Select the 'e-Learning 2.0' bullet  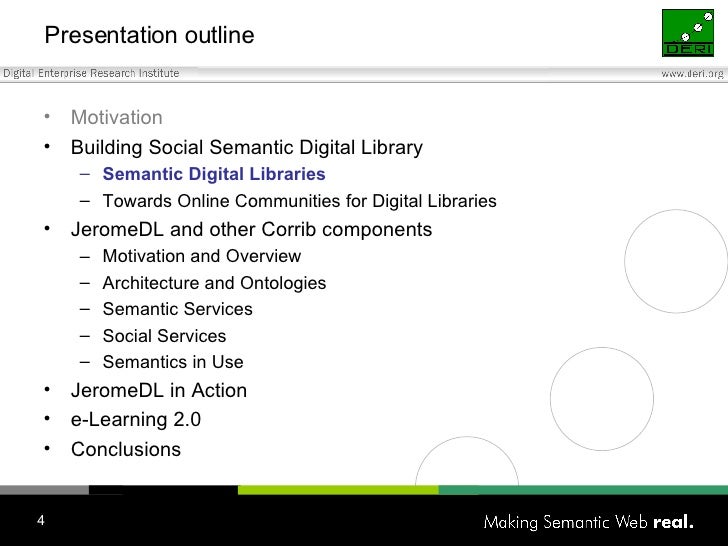[x=135, y=419]
